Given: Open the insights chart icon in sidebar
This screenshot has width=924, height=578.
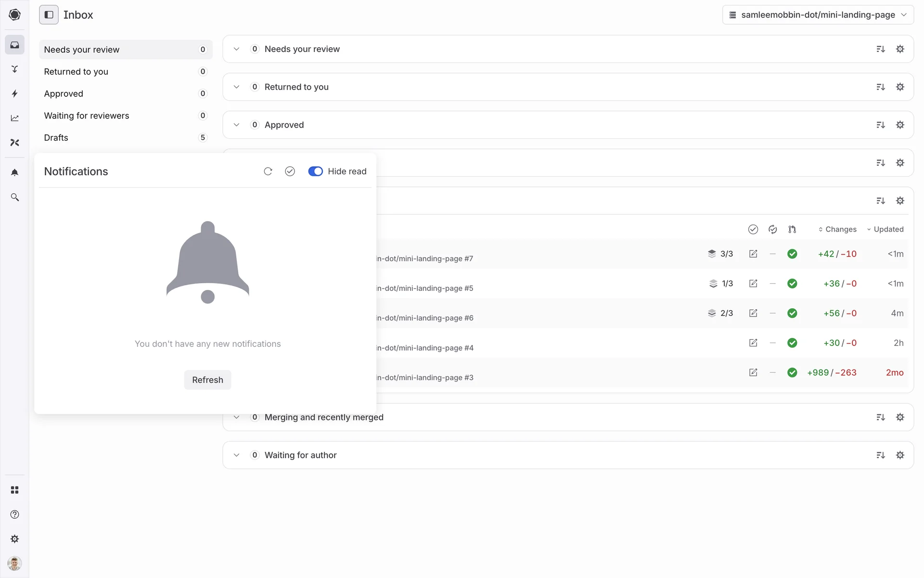Looking at the screenshot, I should (14, 118).
